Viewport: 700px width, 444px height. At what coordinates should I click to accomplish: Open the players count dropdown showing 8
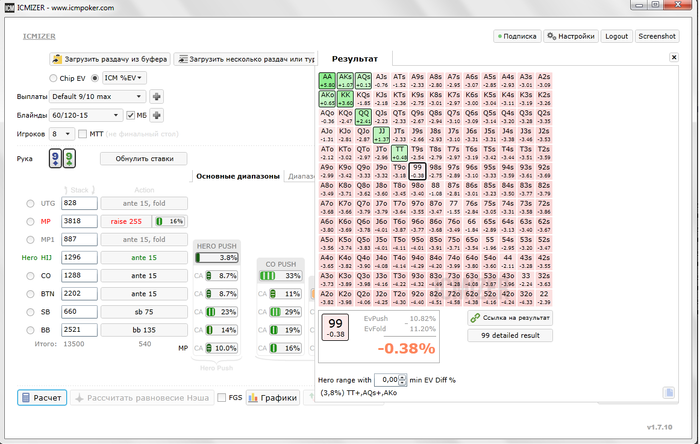pos(62,134)
